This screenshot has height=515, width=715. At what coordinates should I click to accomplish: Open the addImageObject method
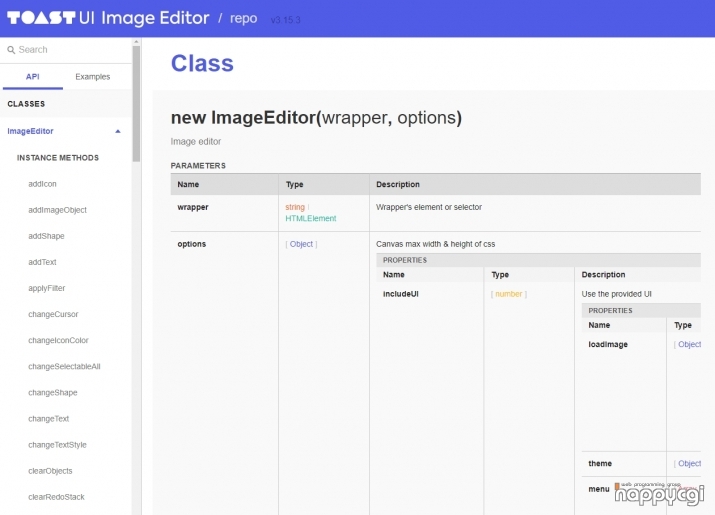57,210
